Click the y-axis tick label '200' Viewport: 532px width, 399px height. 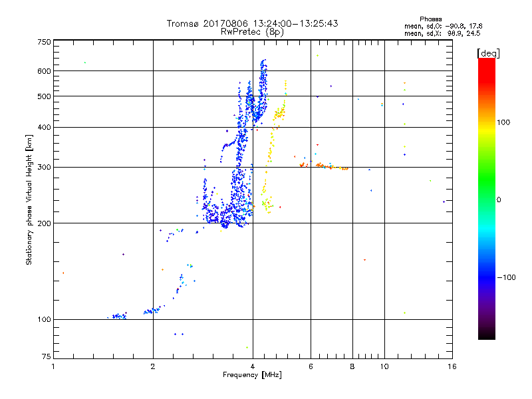(x=44, y=223)
